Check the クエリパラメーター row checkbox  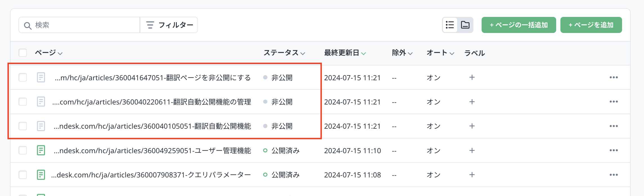[23, 175]
